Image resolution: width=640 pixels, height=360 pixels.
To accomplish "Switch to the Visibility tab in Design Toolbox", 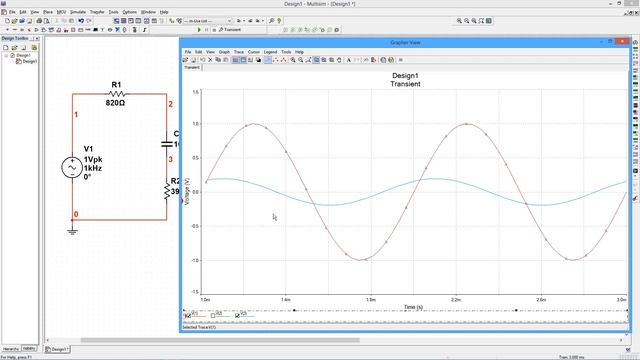I will 29,349.
